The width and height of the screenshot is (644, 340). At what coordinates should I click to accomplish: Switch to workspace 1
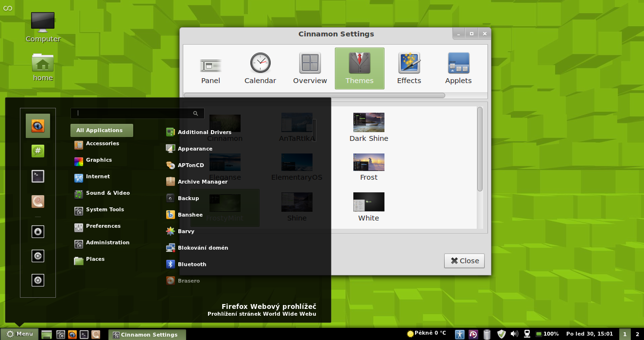coord(625,334)
